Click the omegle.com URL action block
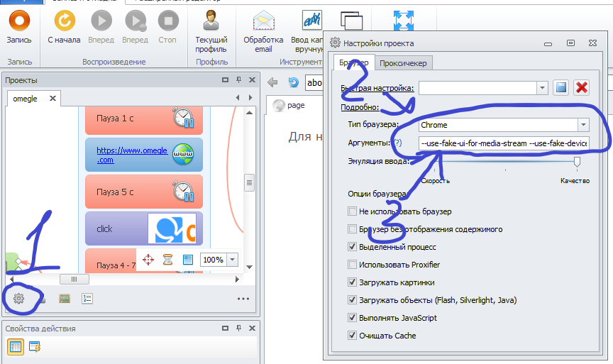Viewport: 613px width, 364px height. [143, 155]
